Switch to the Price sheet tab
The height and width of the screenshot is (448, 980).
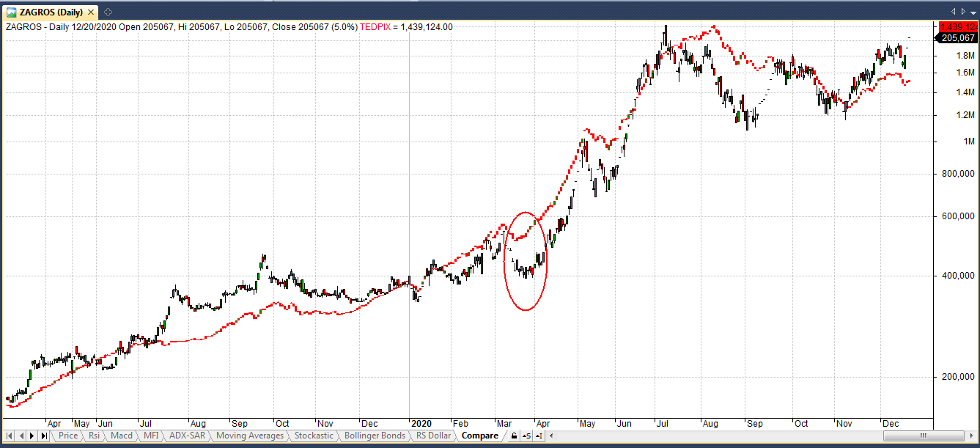click(x=68, y=436)
